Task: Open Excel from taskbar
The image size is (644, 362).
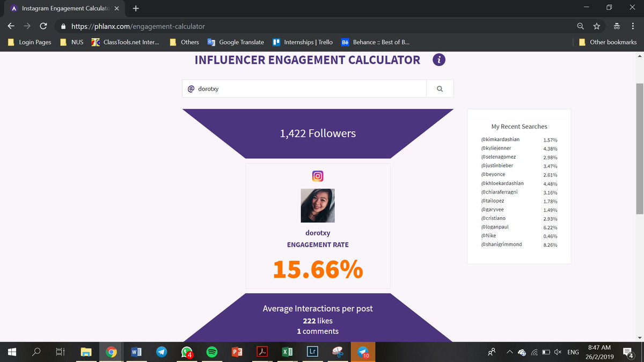Action: tap(287, 352)
